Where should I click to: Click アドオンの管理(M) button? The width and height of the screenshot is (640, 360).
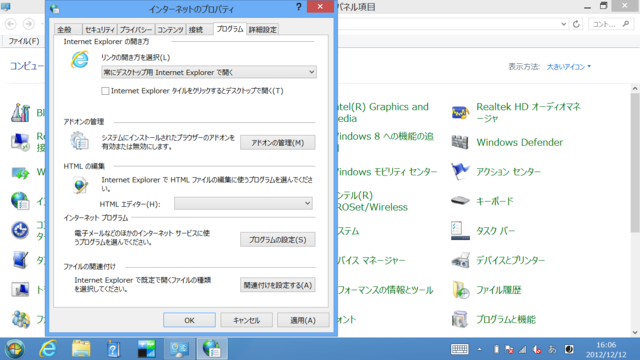(x=278, y=142)
